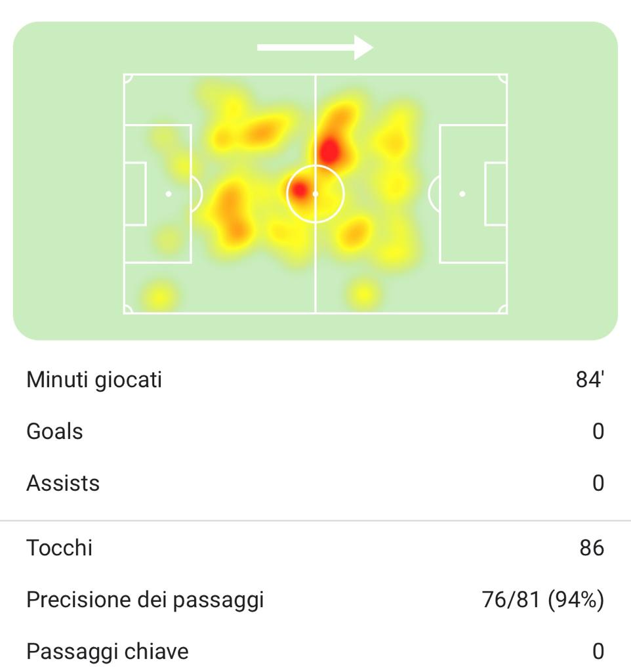Screen dimensions: 631x672
Task: Select the Passaggi chiave label
Action: pyautogui.click(x=108, y=651)
